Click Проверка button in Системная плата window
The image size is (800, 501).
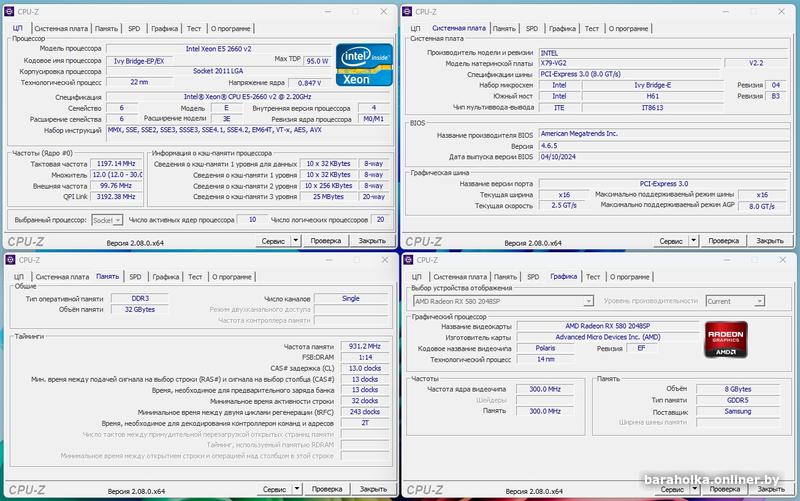coord(723,240)
